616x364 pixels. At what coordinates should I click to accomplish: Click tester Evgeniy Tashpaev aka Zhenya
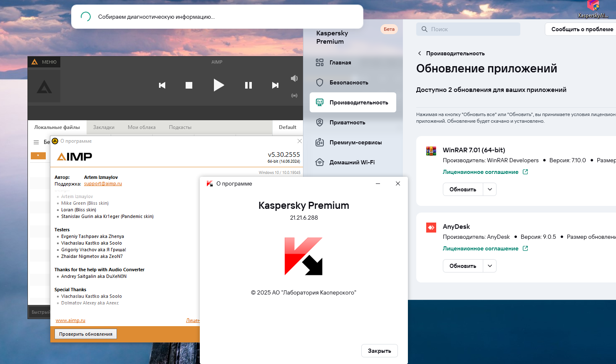click(92, 236)
